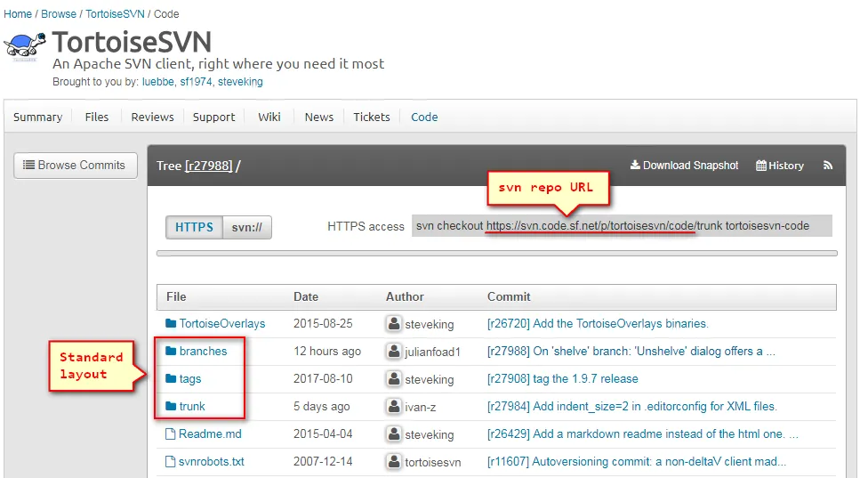Switch to svn:// access mode
The image size is (868, 478).
click(x=247, y=227)
